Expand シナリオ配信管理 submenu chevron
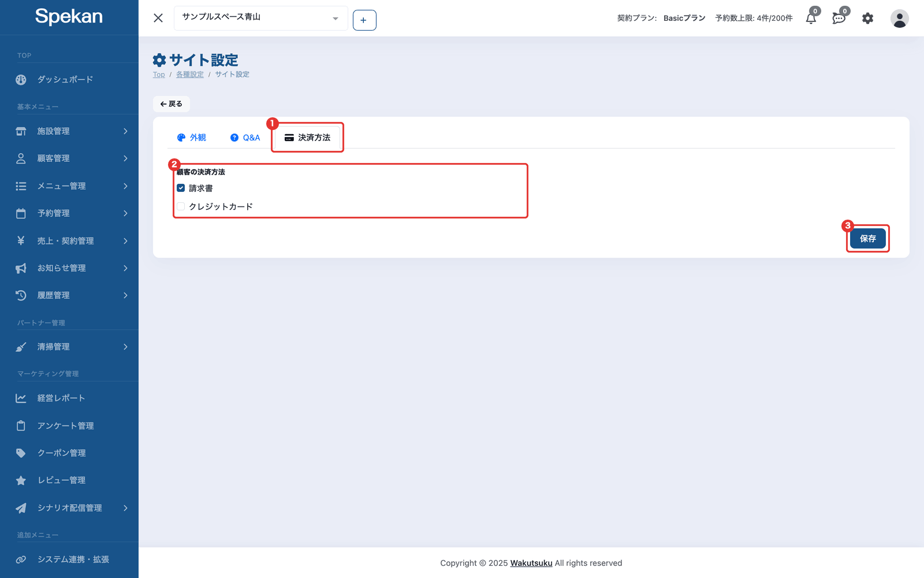The height and width of the screenshot is (578, 924). click(x=125, y=508)
